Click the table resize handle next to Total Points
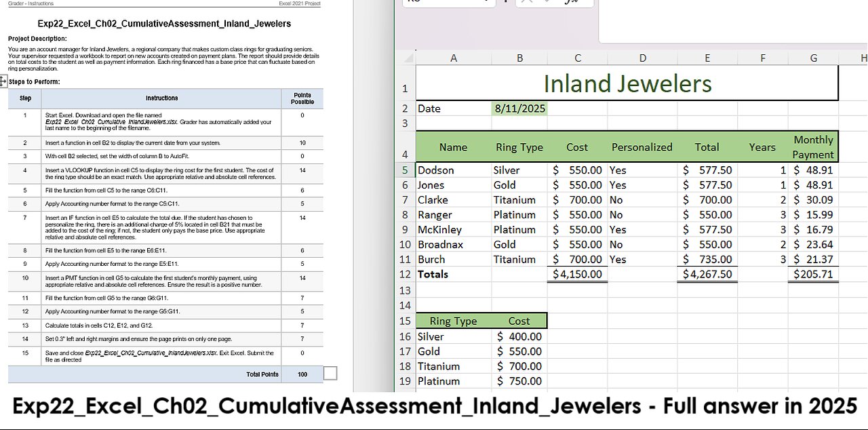Image resolution: width=868 pixels, height=430 pixels. tap(330, 373)
